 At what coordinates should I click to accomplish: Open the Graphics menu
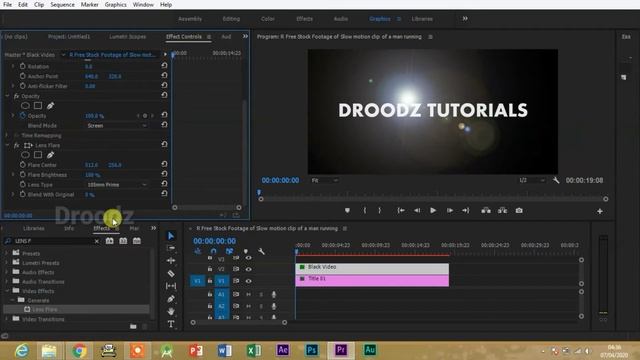point(116,4)
